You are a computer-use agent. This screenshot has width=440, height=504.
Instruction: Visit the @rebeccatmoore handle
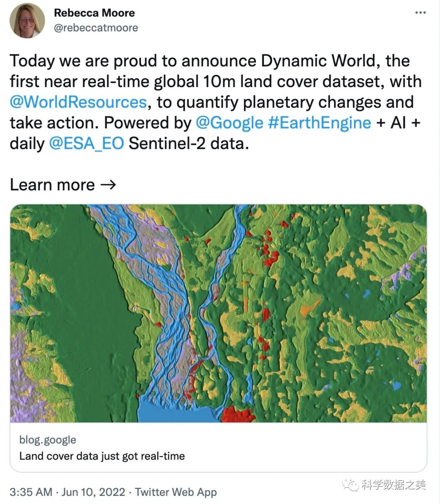pyautogui.click(x=96, y=28)
